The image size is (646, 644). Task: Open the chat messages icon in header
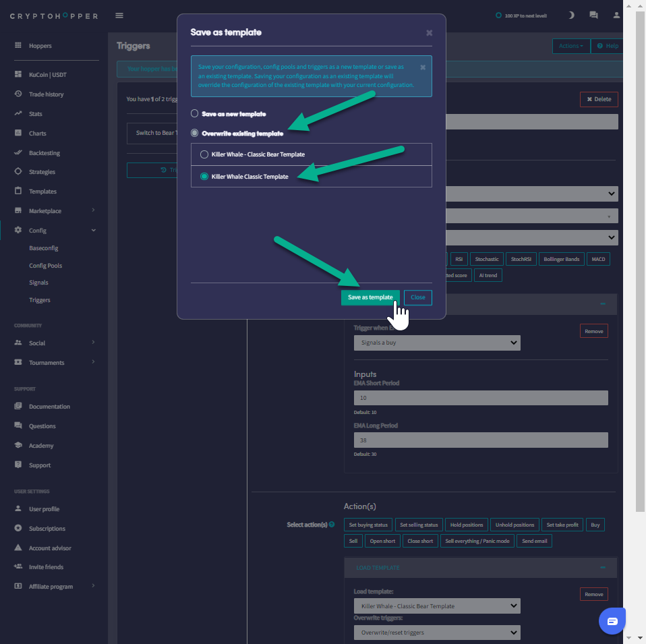tap(593, 15)
